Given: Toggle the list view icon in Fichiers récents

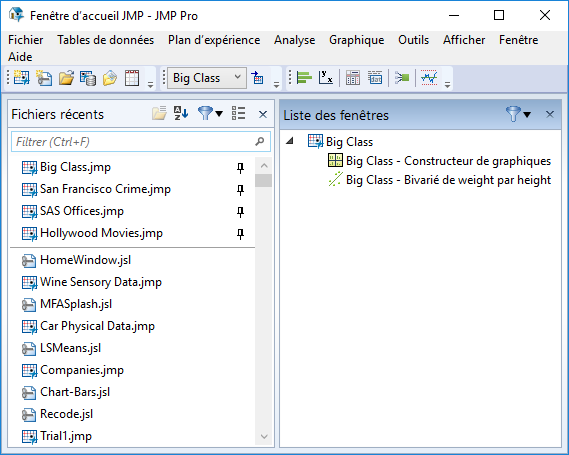Looking at the screenshot, I should [238, 114].
